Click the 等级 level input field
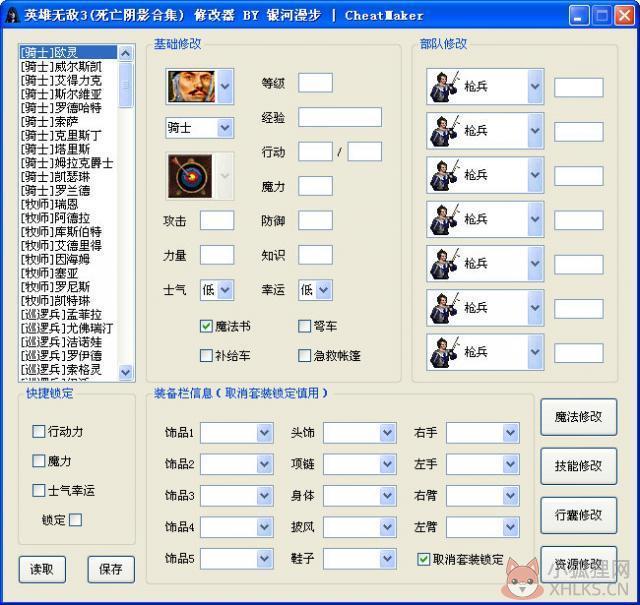640x605 pixels. coord(315,83)
